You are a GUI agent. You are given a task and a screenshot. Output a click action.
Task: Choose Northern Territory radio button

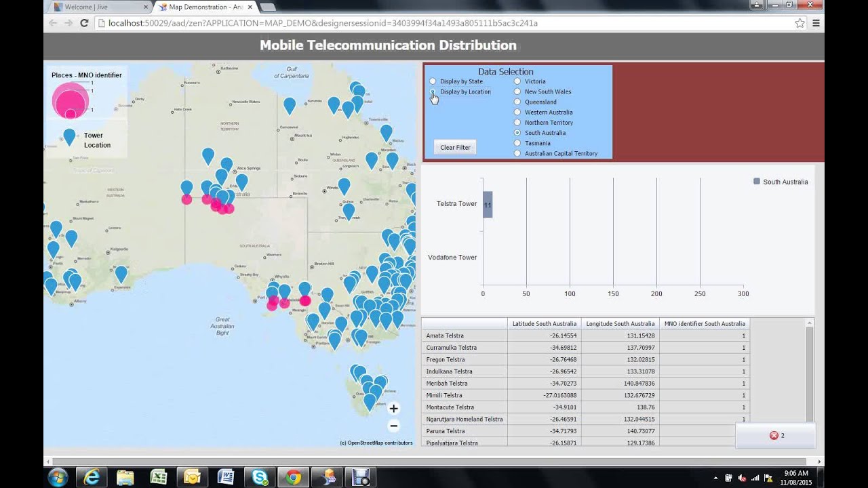tap(517, 123)
